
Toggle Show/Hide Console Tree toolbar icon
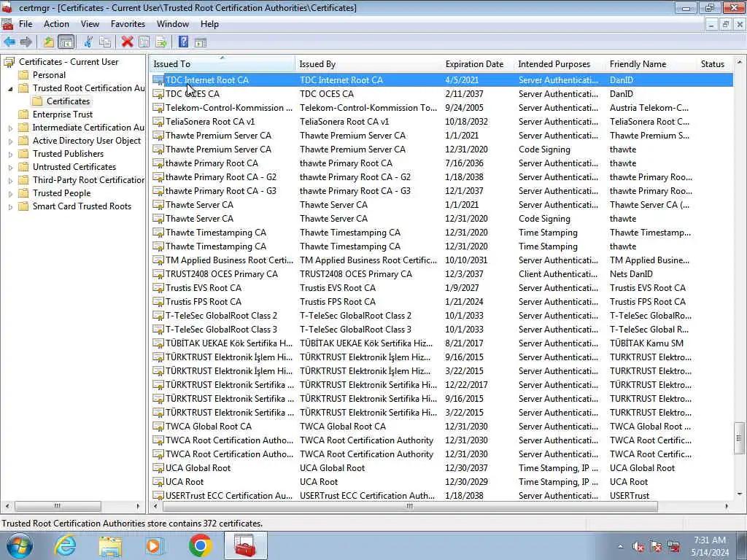coord(66,42)
